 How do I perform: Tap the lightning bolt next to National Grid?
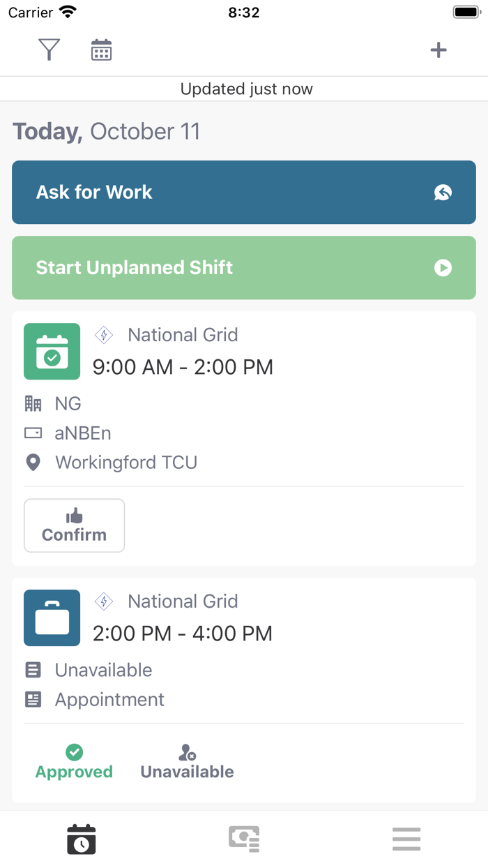(103, 335)
